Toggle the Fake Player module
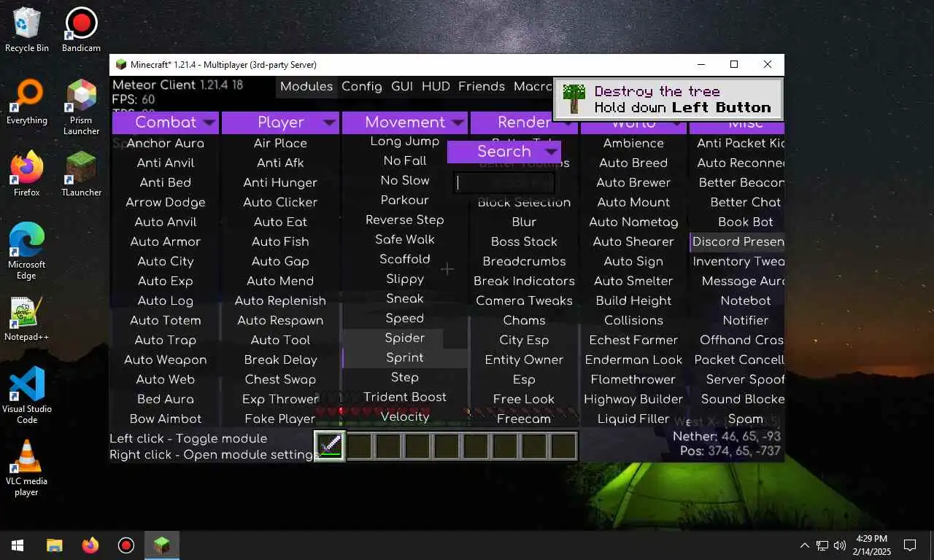Viewport: 934px width, 560px height. [x=280, y=419]
